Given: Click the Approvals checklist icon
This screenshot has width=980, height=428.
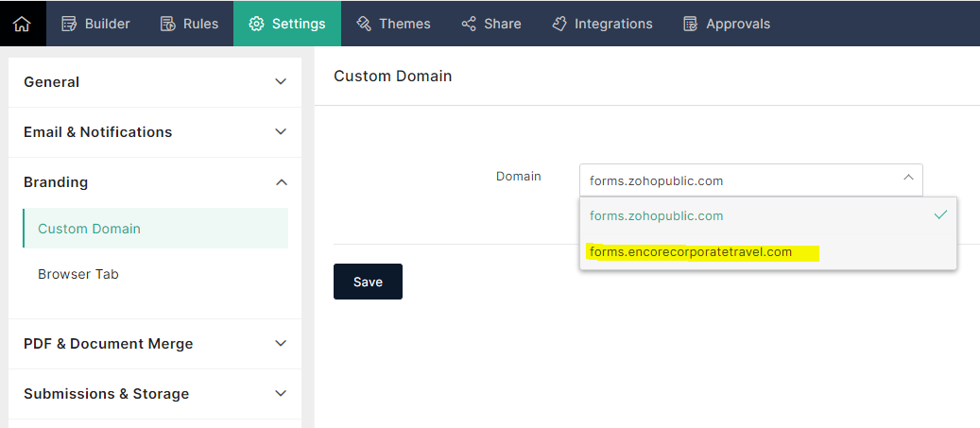Looking at the screenshot, I should pyautogui.click(x=691, y=24).
